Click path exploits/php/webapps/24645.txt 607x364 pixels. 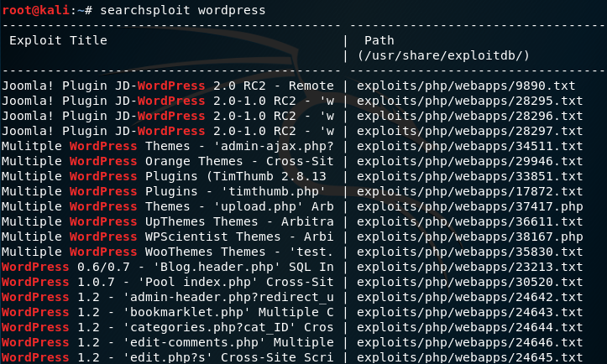pos(469,357)
